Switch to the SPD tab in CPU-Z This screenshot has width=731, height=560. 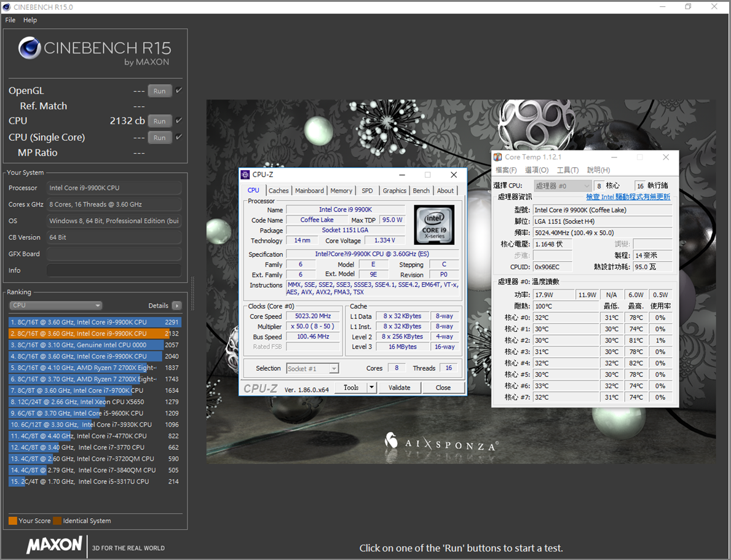(x=368, y=191)
